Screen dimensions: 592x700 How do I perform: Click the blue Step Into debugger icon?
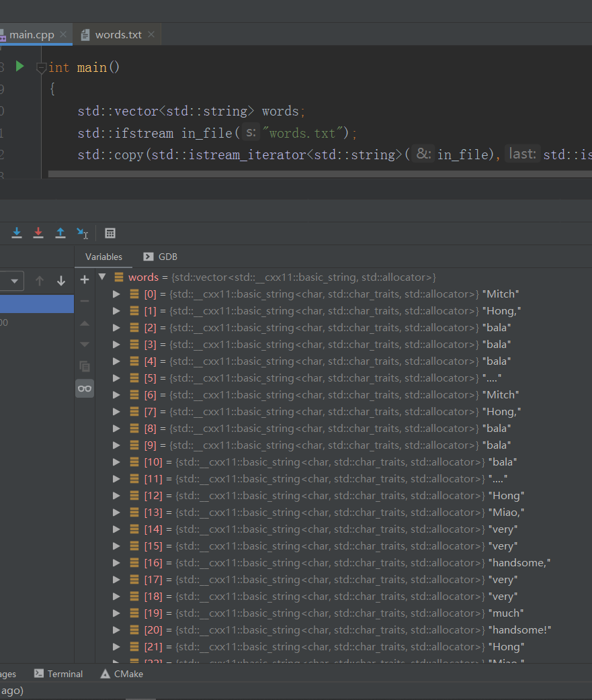pos(17,233)
